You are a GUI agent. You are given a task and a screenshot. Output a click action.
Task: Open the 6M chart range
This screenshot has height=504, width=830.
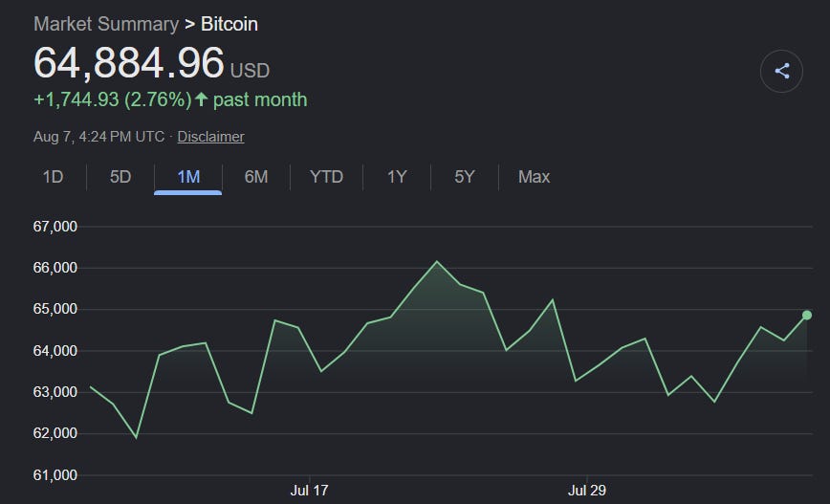[256, 177]
